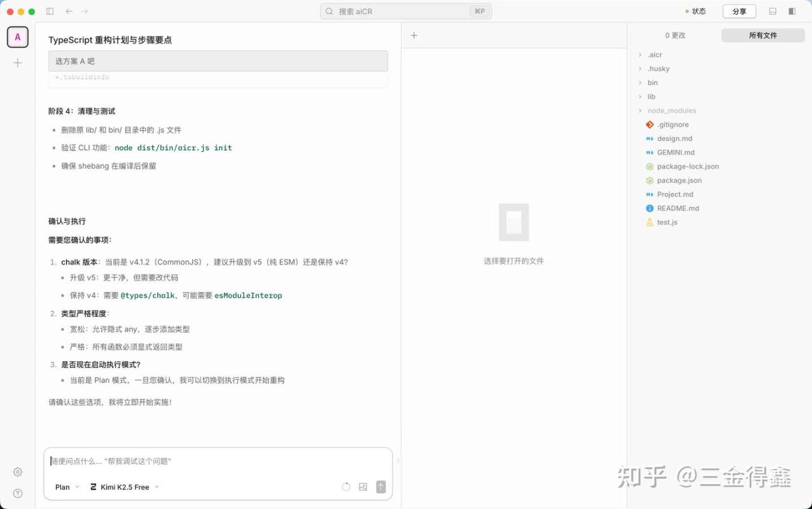
Task: Open the Plan mode dropdown
Action: click(x=67, y=487)
